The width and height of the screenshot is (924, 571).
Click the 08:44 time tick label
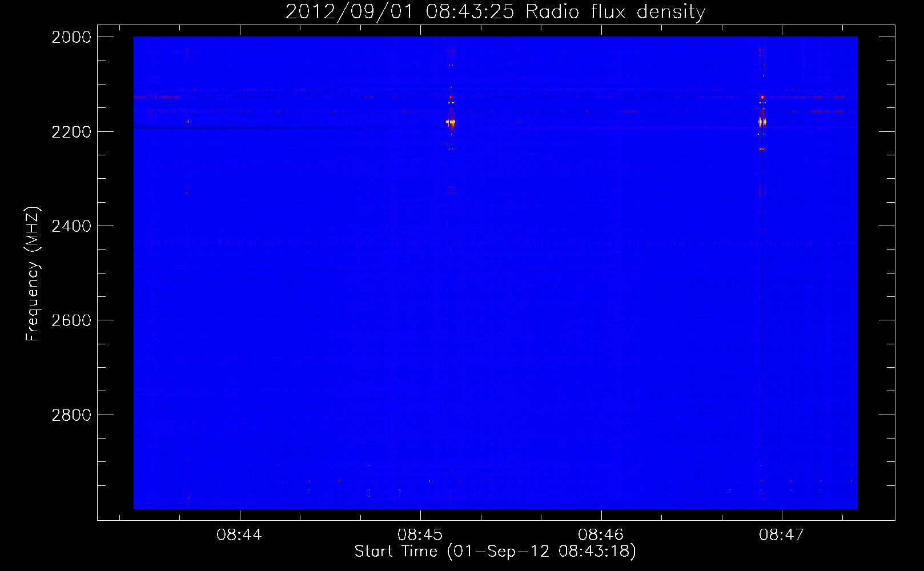tap(239, 535)
